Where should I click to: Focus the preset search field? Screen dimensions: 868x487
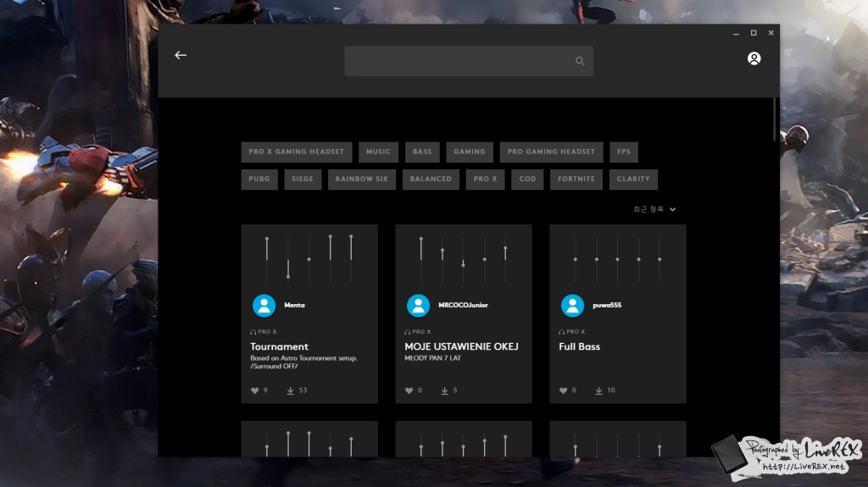468,61
